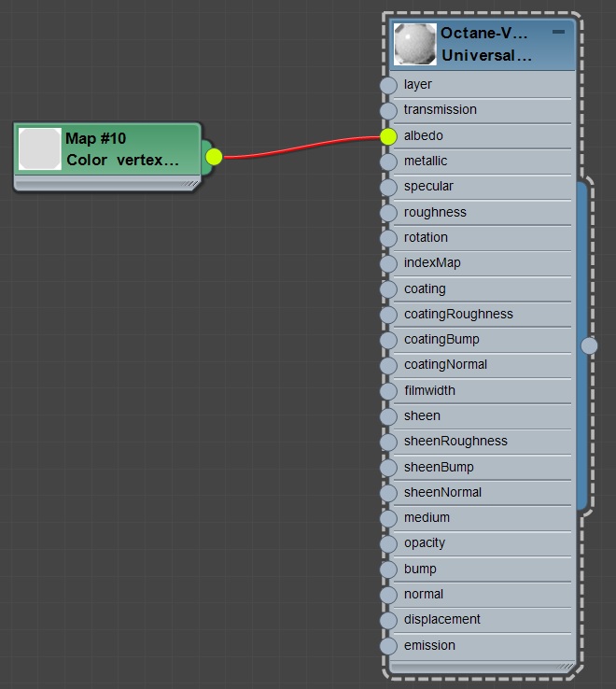Image resolution: width=616 pixels, height=689 pixels.
Task: Click the rotation input socket
Action: coord(388,238)
